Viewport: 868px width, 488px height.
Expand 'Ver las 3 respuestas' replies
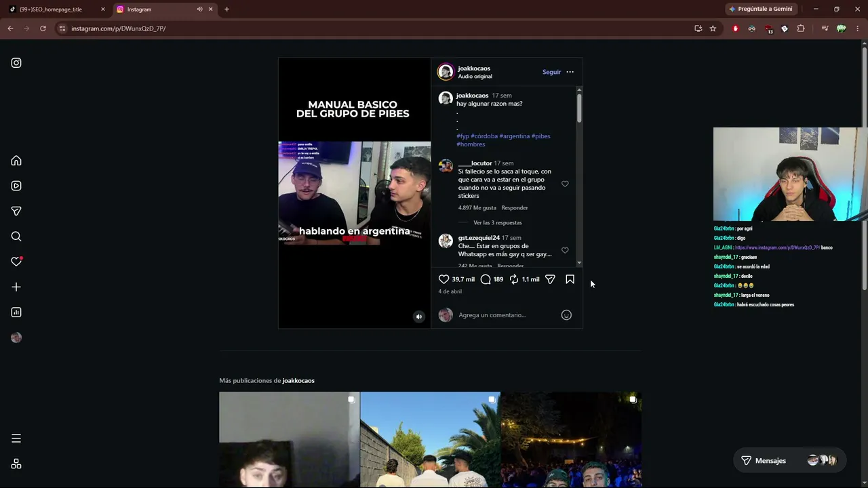[x=497, y=223]
